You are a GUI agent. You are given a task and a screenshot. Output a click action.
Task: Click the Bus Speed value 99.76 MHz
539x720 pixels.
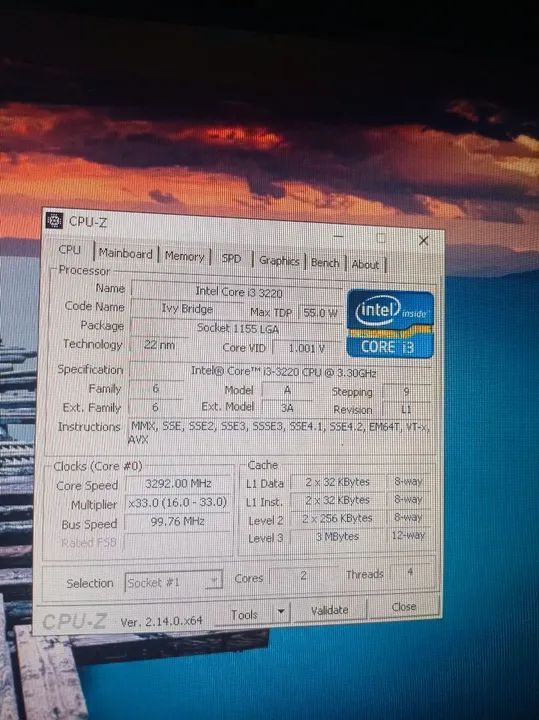177,522
